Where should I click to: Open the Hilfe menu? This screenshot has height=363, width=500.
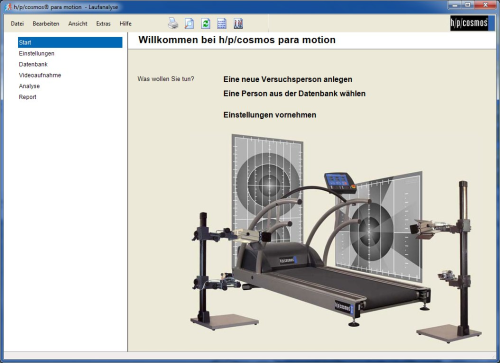tap(126, 24)
